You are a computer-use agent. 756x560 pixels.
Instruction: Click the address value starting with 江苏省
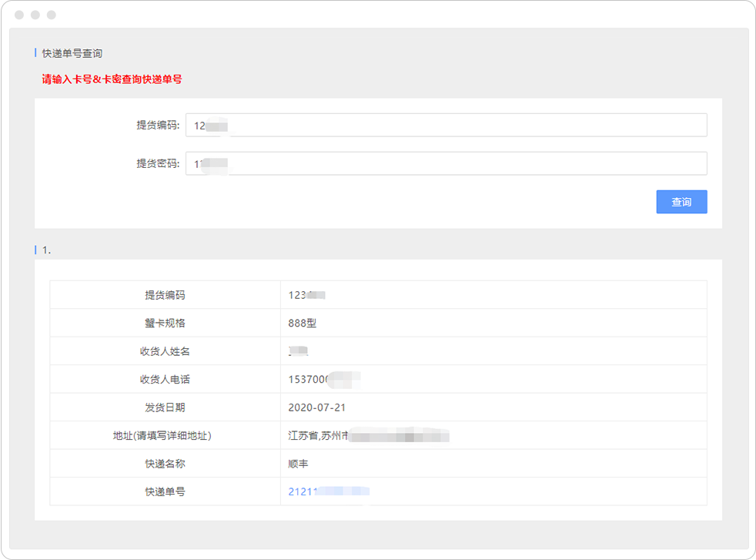[362, 436]
